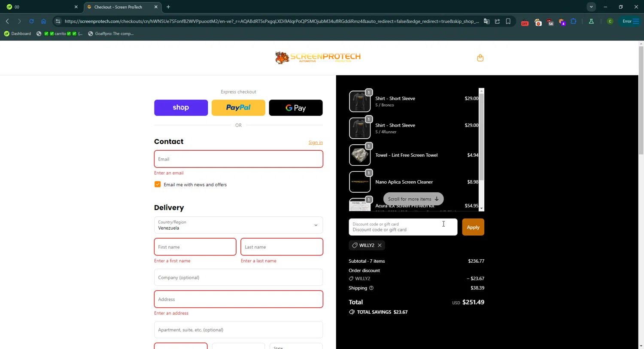Apply the discount code
The image size is (644, 349).
pos(473,227)
